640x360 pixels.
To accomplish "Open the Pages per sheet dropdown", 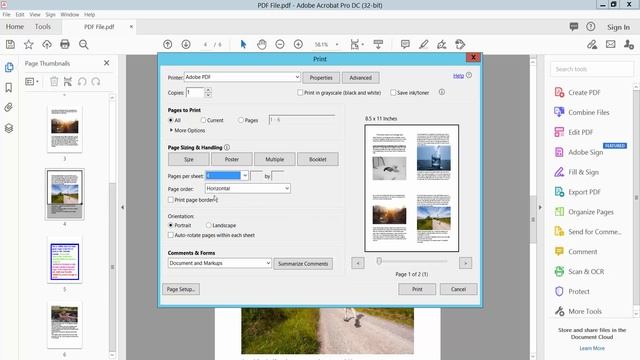I will (244, 176).
